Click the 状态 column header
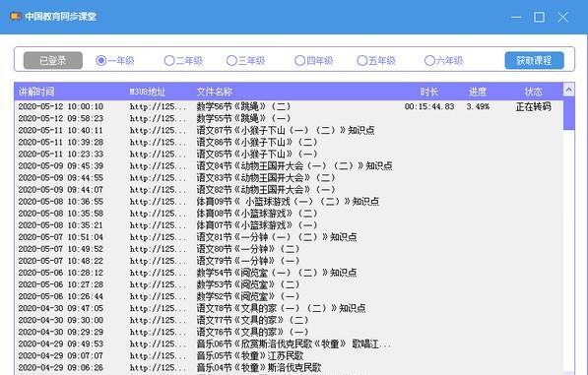The width and height of the screenshot is (588, 375). pyautogui.click(x=533, y=92)
